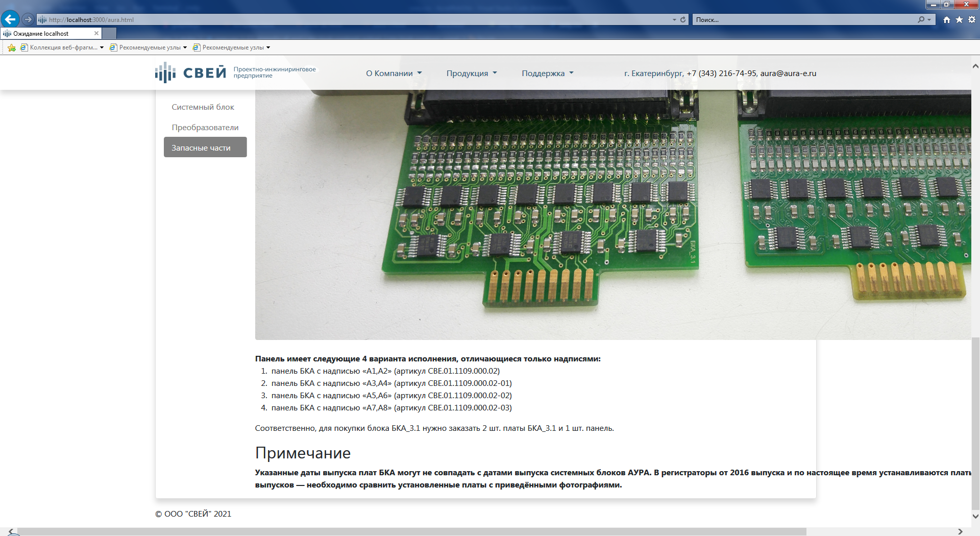Screen dimensions: 980x536
Task: Refresh the page via address bar icon
Action: [683, 19]
